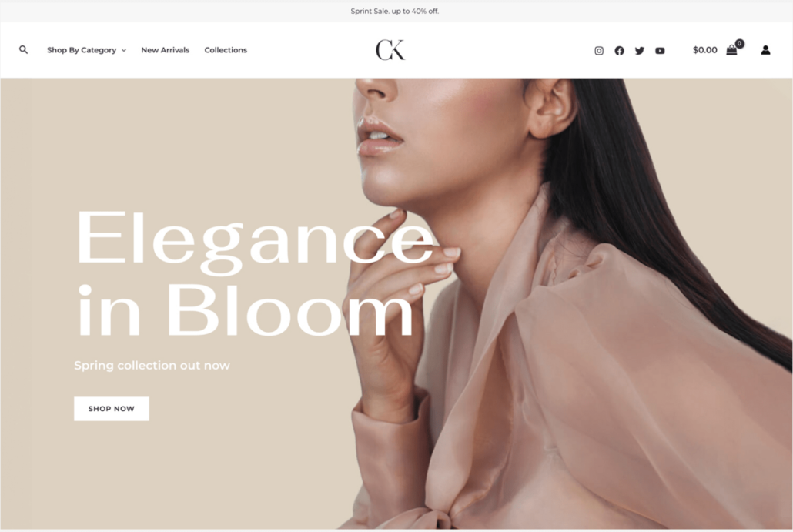Open the Collections page

(x=226, y=49)
